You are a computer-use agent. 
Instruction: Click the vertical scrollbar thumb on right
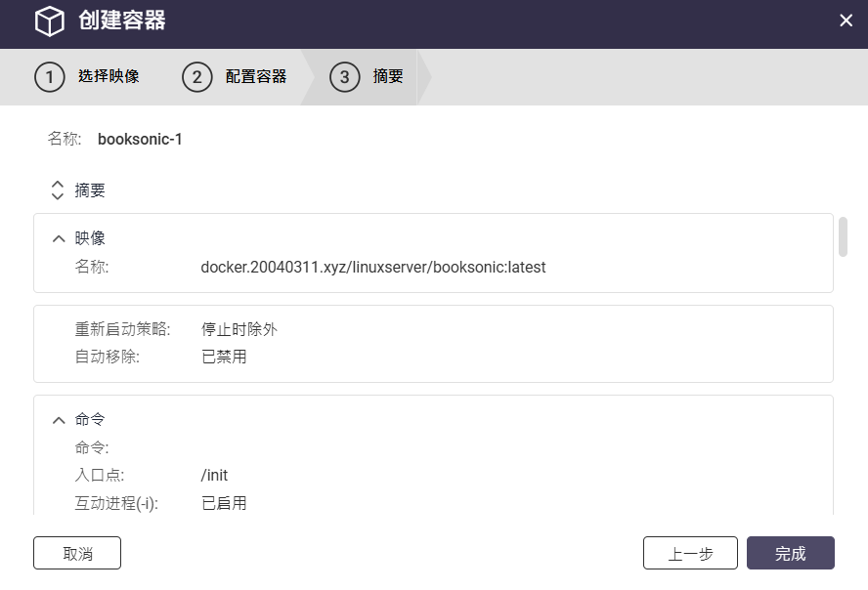843,236
